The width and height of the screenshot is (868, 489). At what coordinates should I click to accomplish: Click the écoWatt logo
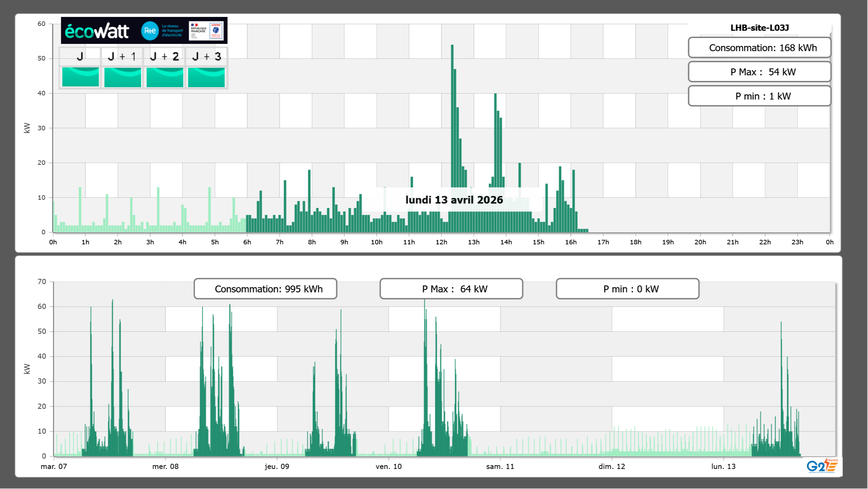pos(97,31)
